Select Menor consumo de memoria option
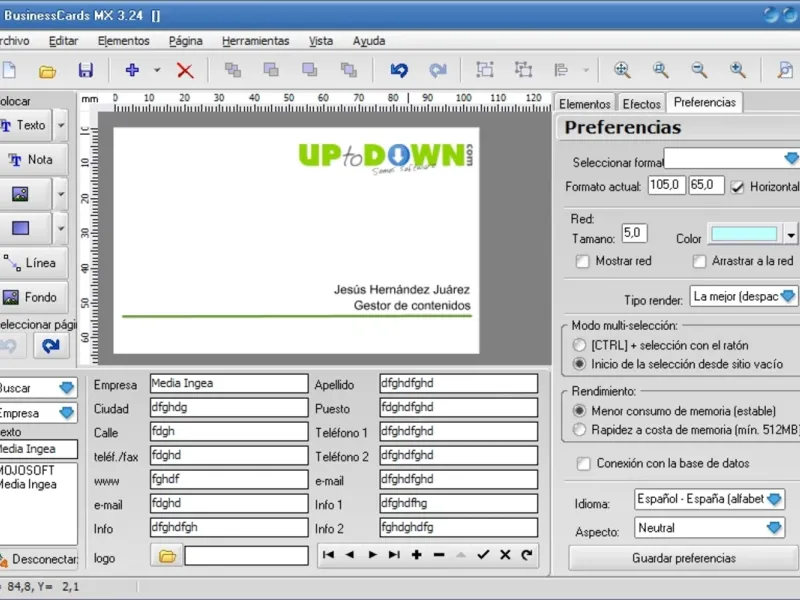Screen dimensions: 800x600 (x=579, y=411)
